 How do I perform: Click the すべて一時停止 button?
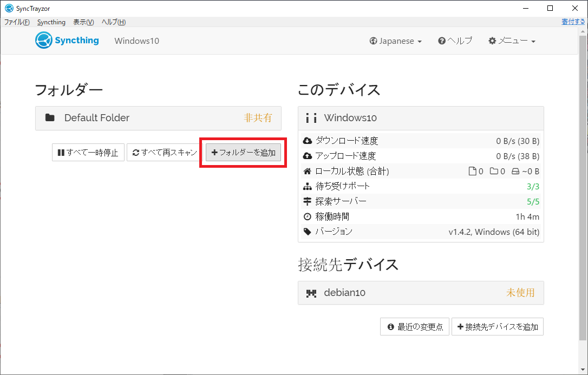(88, 153)
